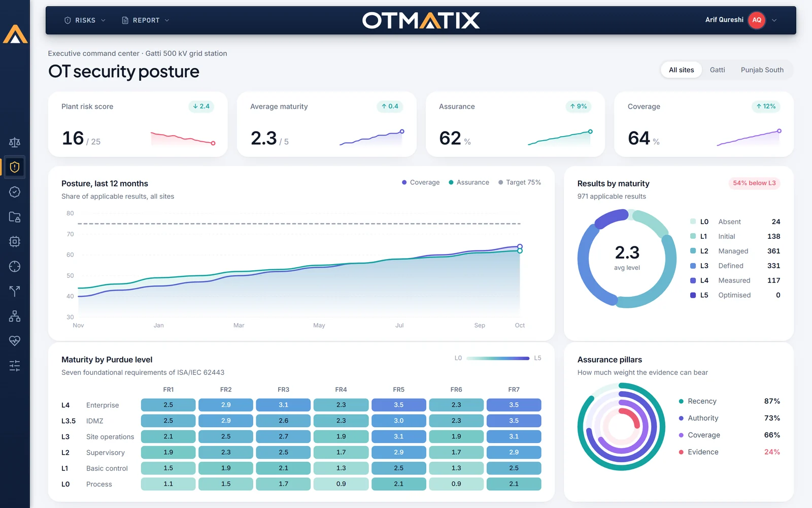
Task: Expand the REPORT menu chevron
Action: (x=167, y=20)
